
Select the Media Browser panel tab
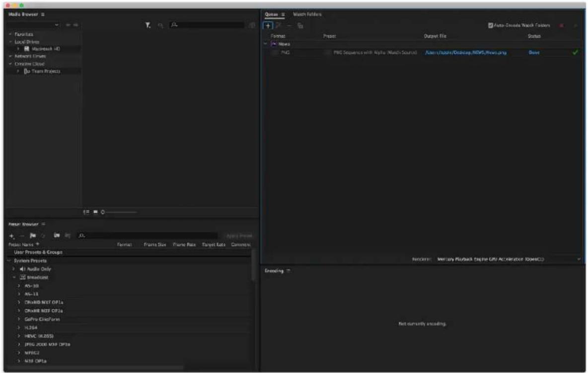point(23,14)
